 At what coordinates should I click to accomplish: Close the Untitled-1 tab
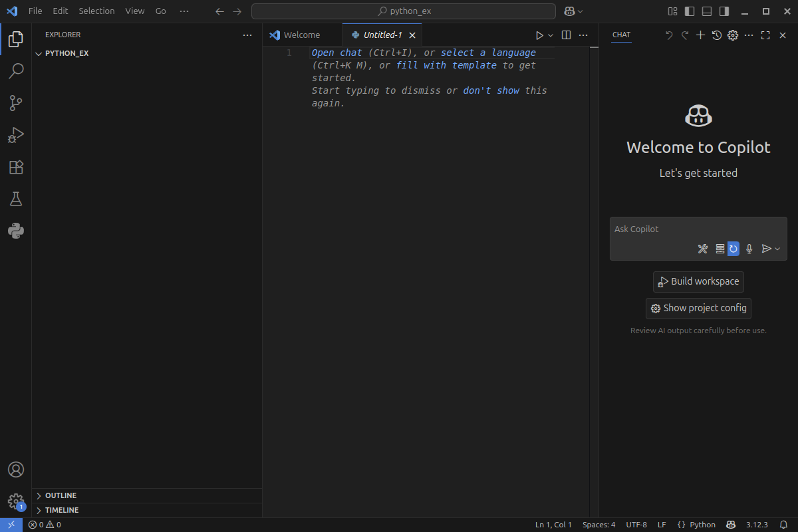(412, 35)
